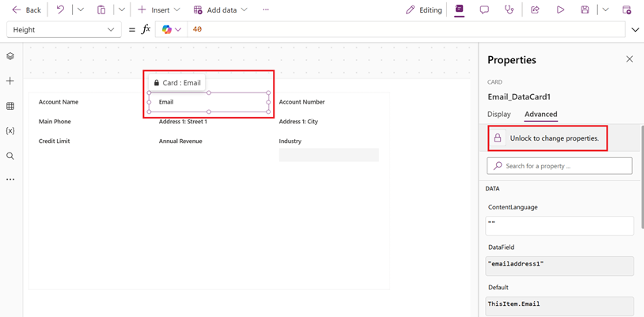Click the Card : Email tag
This screenshot has height=317, width=644.
pos(177,83)
